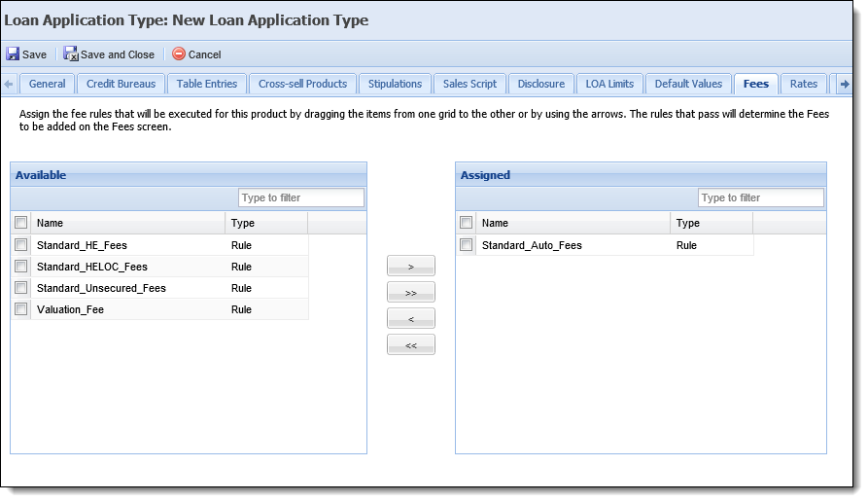
Task: Select the Standard_HE_Fees row name
Action: (82, 245)
